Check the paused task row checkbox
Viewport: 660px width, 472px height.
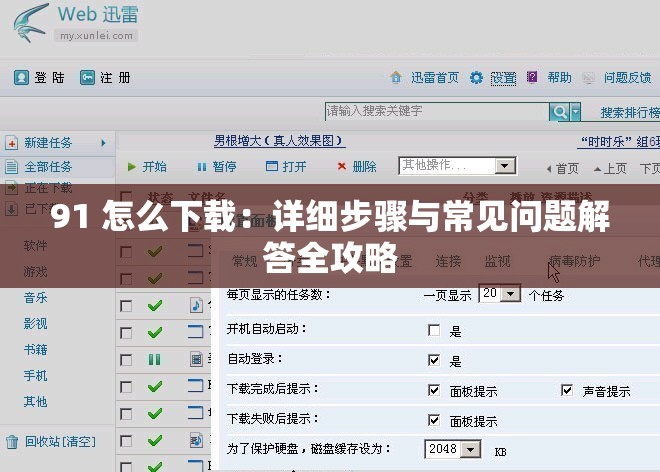tap(126, 360)
